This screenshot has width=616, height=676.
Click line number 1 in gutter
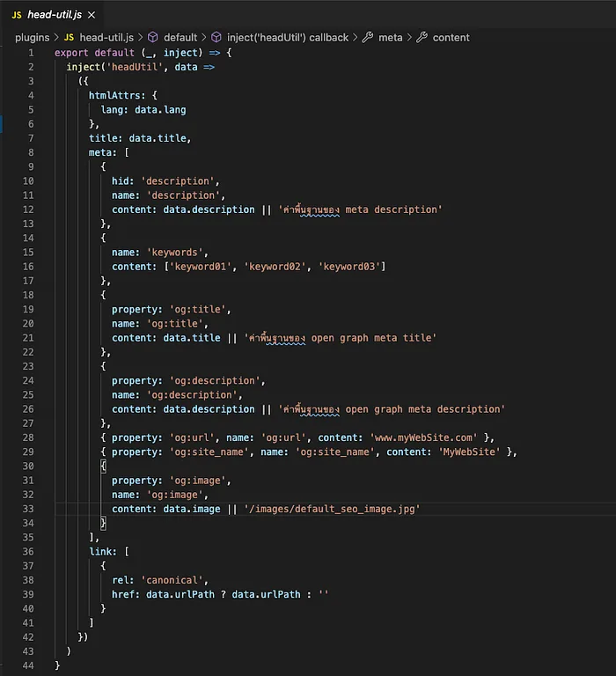pyautogui.click(x=31, y=53)
